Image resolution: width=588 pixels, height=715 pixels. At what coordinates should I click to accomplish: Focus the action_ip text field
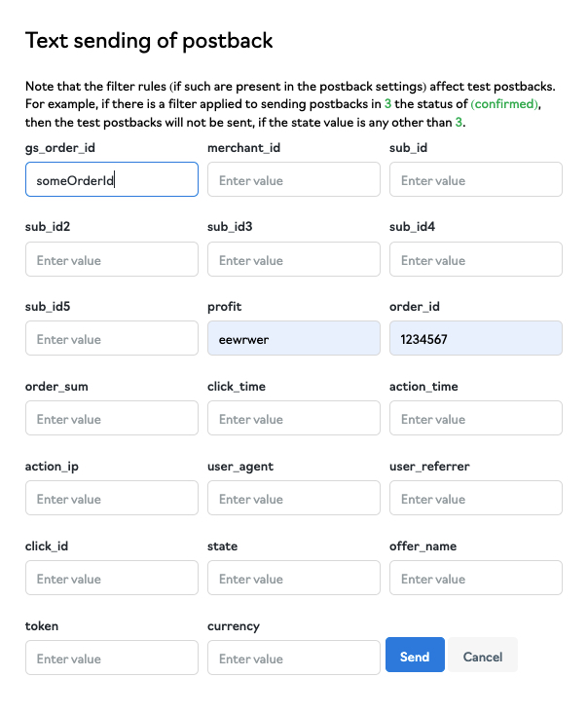(112, 498)
